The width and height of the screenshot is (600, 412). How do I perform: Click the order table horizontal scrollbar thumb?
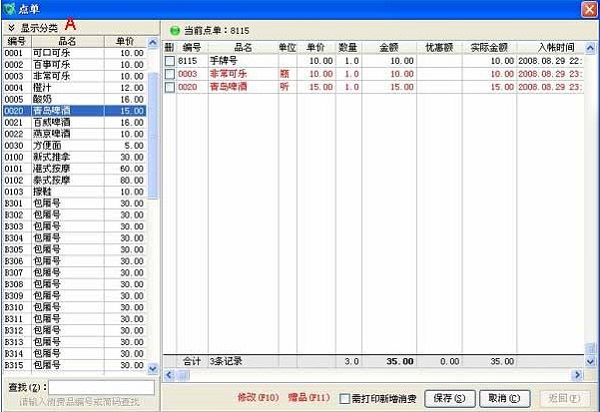click(184, 375)
